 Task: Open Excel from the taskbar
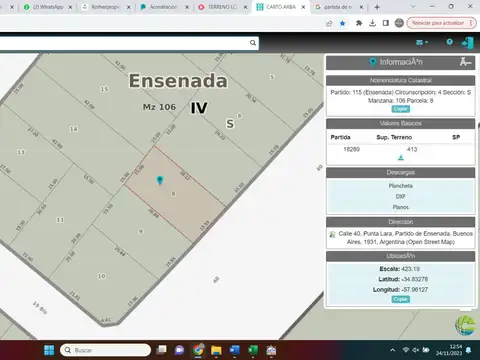click(x=253, y=350)
